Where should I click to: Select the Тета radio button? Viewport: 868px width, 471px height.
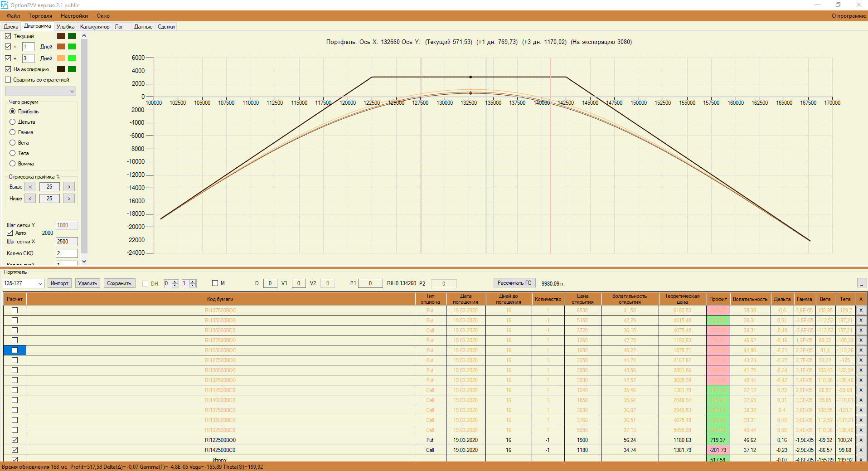[13, 153]
